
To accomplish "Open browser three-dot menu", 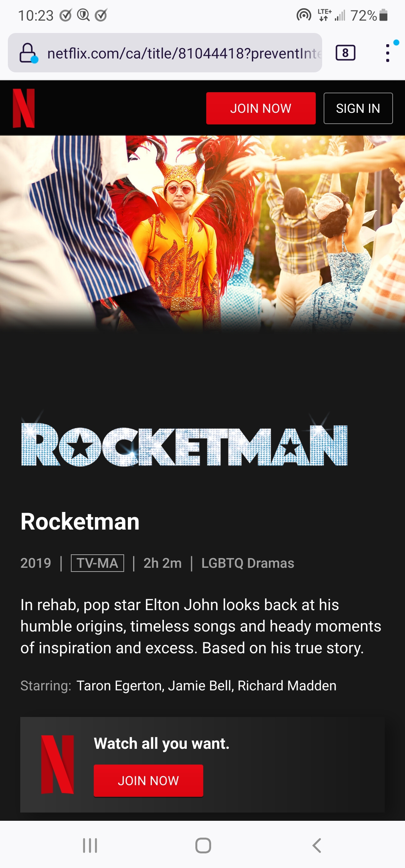I will [388, 53].
